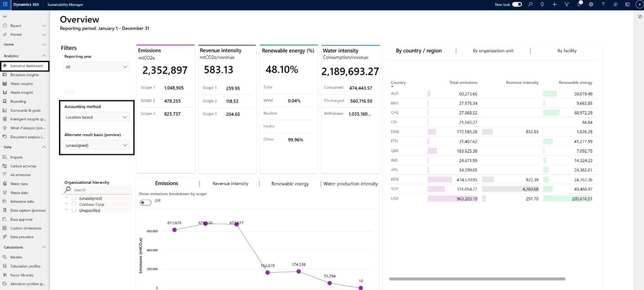Open the Accounting method dropdown
This screenshot has width=644, height=290.
(x=96, y=117)
